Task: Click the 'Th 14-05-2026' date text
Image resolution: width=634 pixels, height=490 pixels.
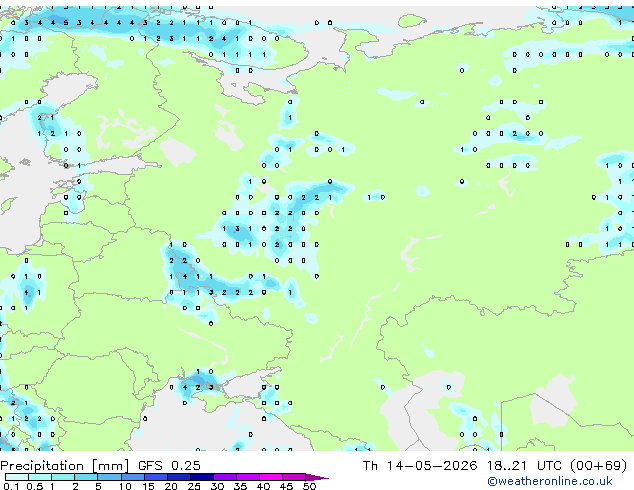Action: [x=420, y=466]
